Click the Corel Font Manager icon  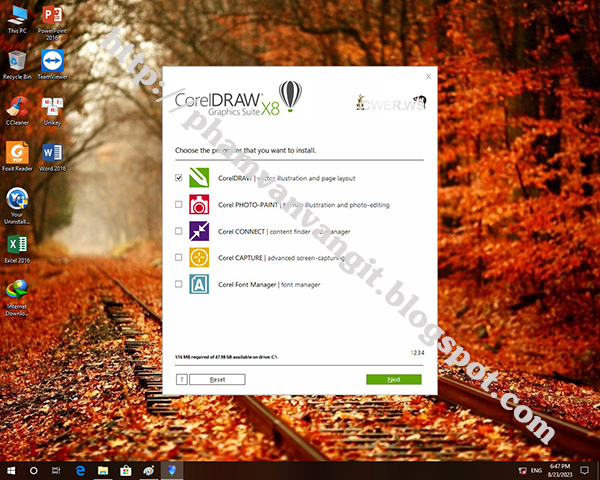tap(199, 284)
